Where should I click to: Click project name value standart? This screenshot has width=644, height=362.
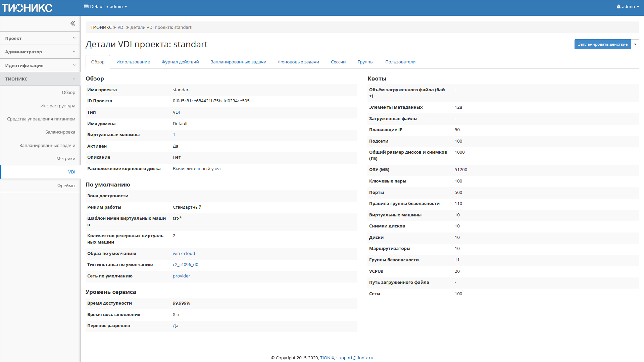pos(181,90)
